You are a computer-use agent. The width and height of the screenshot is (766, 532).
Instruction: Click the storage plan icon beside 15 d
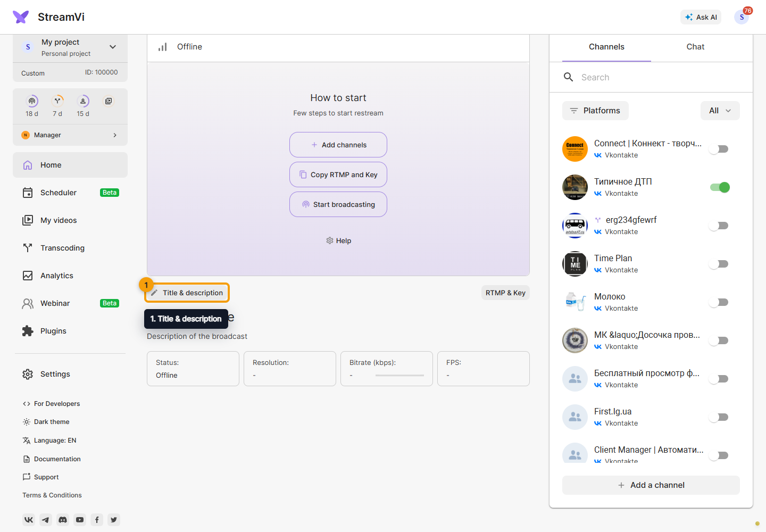pos(109,101)
